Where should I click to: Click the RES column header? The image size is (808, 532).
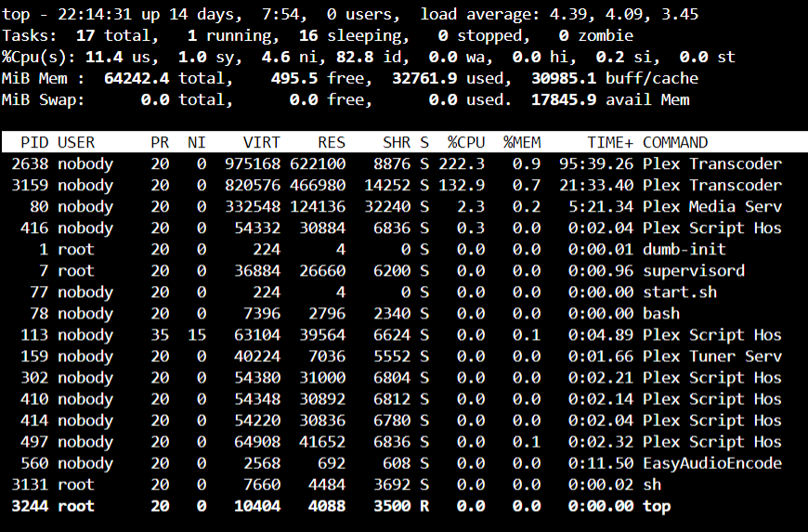[332, 142]
